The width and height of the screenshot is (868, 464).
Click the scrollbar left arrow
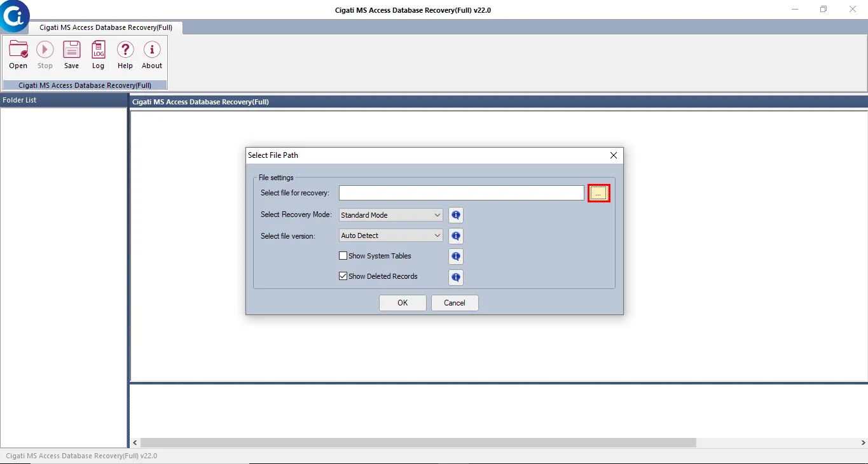(x=135, y=442)
